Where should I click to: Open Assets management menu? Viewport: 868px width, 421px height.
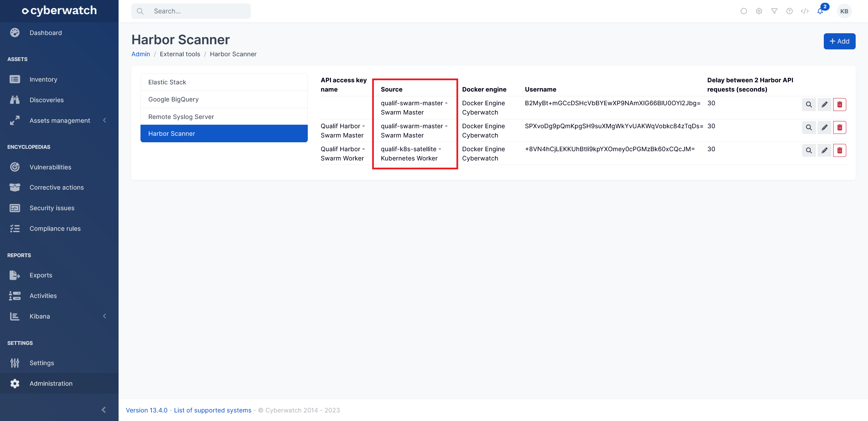(x=60, y=121)
